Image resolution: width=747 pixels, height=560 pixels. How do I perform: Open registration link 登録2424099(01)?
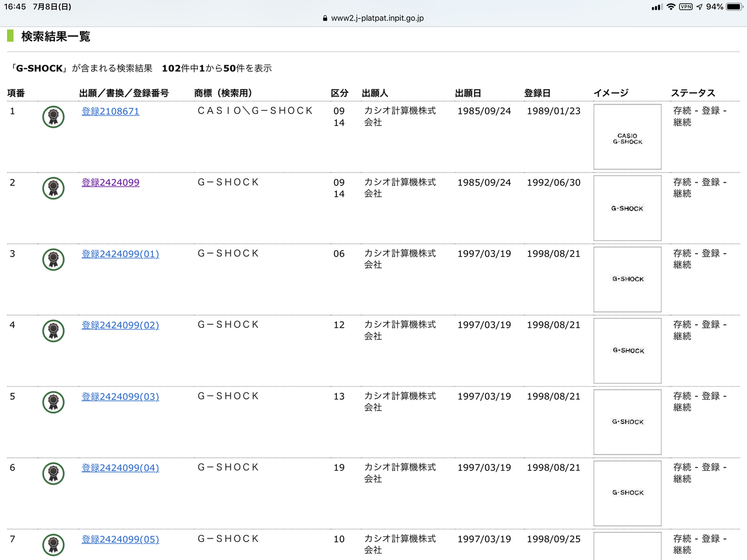120,254
